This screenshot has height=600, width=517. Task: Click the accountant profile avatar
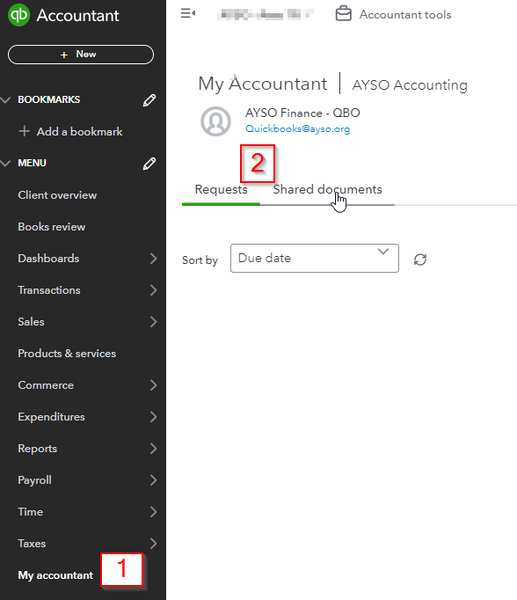(x=216, y=121)
